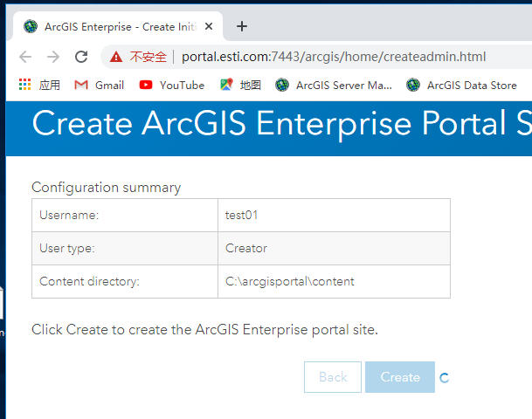The width and height of the screenshot is (532, 419).
Task: Click the browser back arrow
Action: (25, 57)
